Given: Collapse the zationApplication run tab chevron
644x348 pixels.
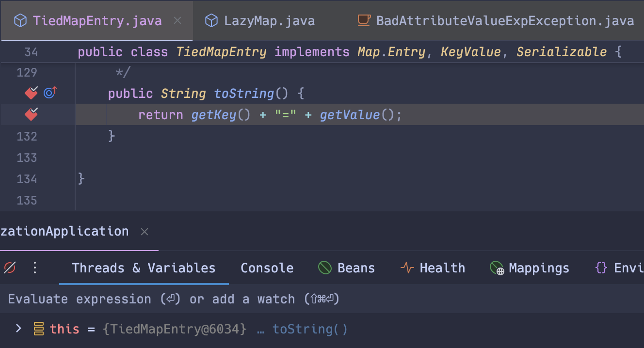Looking at the screenshot, I should tap(144, 231).
